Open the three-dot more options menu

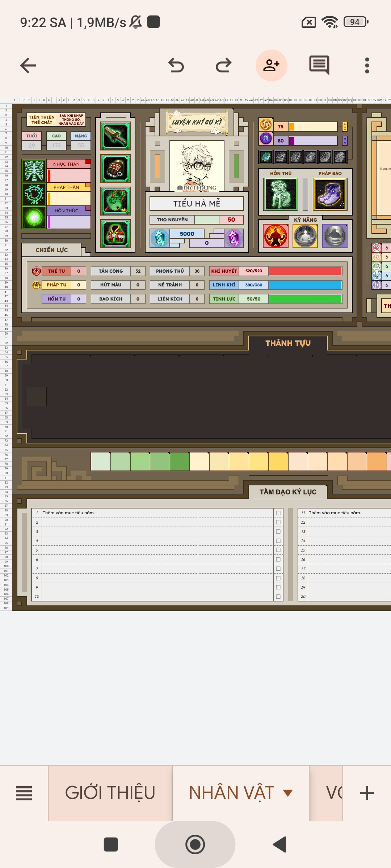tap(367, 65)
